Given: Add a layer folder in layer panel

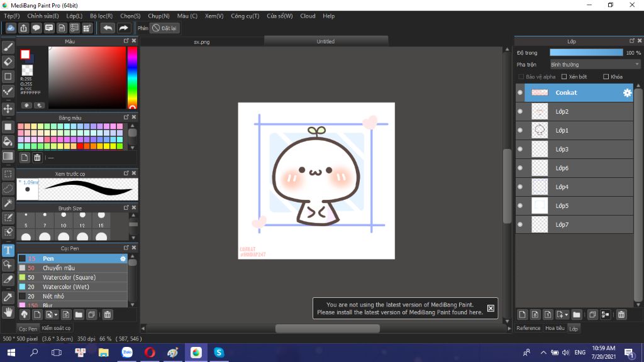Looking at the screenshot, I should click(x=577, y=314).
